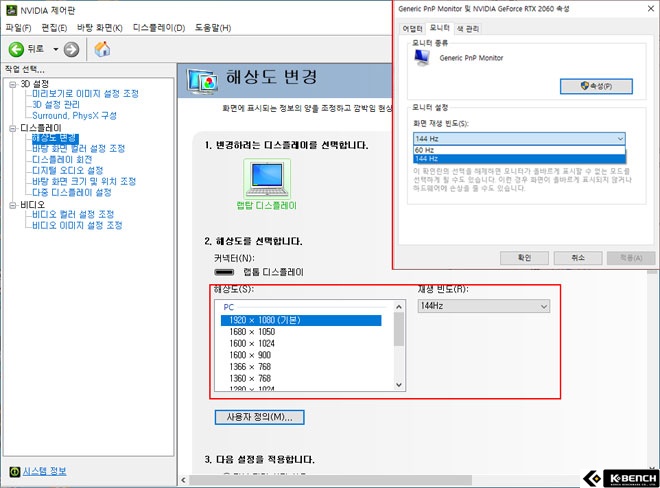The height and width of the screenshot is (488, 660).
Task: Switch to the 어댑터 tab
Action: click(x=412, y=29)
